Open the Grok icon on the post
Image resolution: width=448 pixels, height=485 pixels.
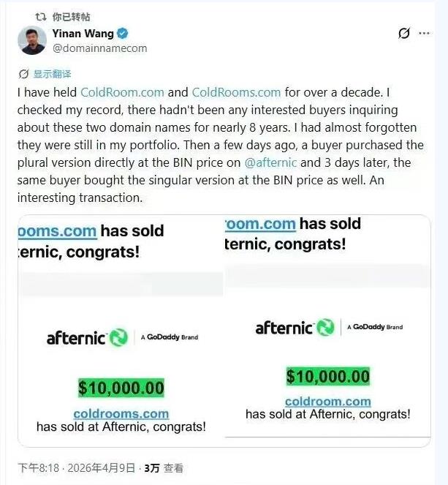click(403, 34)
